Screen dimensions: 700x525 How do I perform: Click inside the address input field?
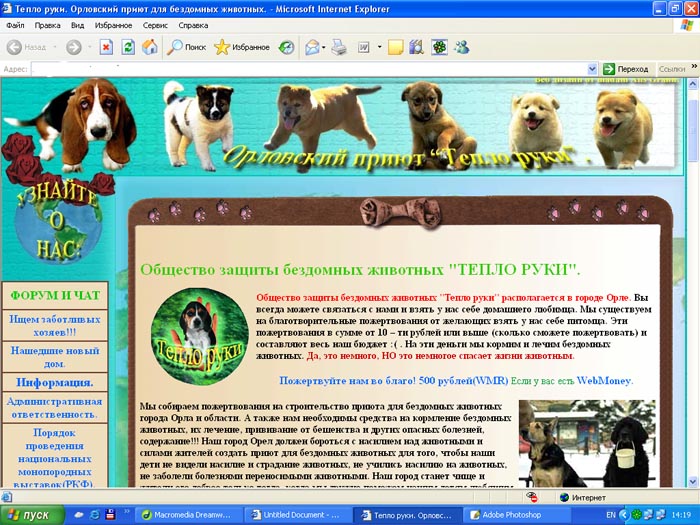click(309, 69)
